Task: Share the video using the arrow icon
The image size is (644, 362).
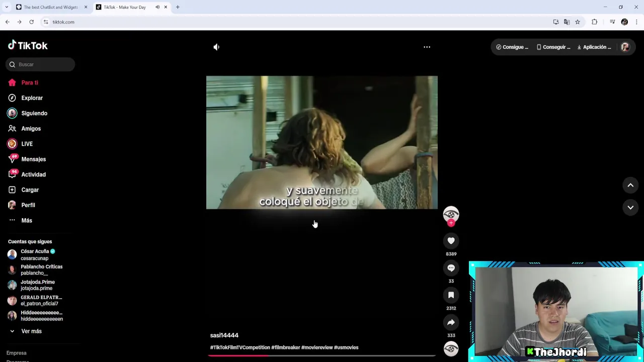Action: (451, 322)
